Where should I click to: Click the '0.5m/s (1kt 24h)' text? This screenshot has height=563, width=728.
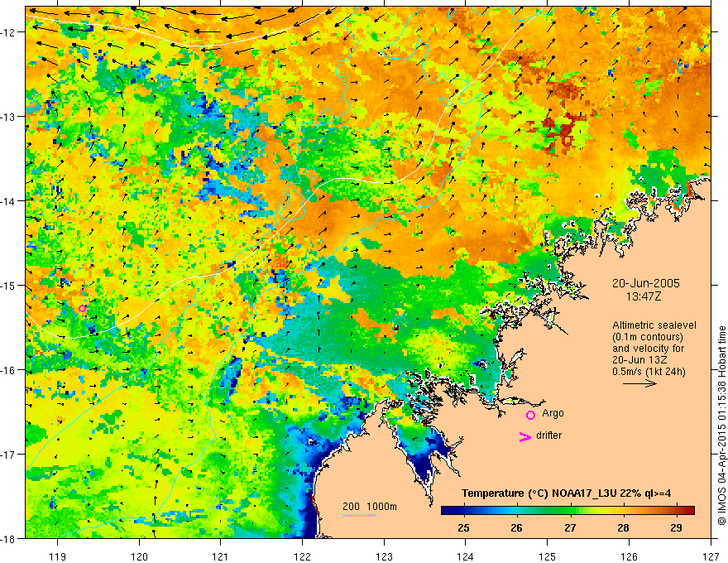(x=649, y=372)
